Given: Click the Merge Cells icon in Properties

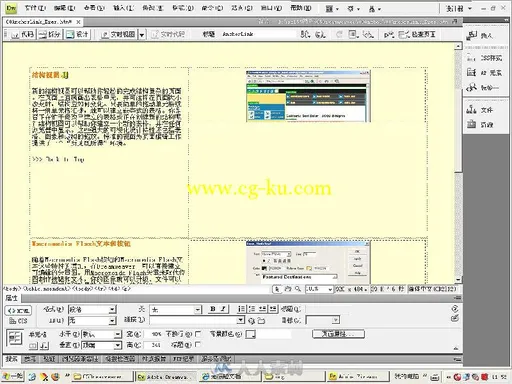Looking at the screenshot, I should pyautogui.click(x=33, y=346).
